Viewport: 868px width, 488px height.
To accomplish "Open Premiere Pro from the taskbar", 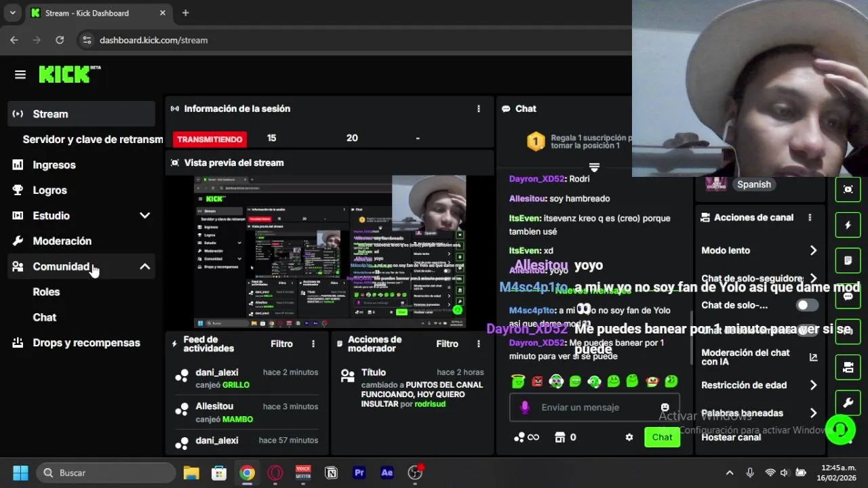I will [x=359, y=472].
